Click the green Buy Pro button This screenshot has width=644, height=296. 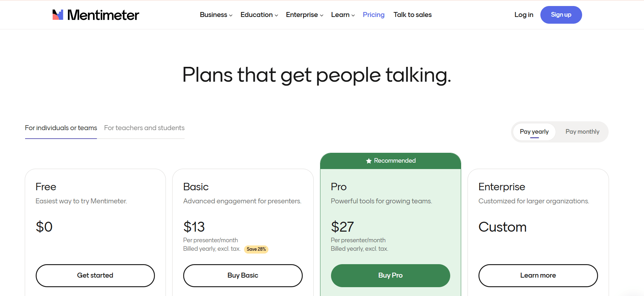click(390, 275)
